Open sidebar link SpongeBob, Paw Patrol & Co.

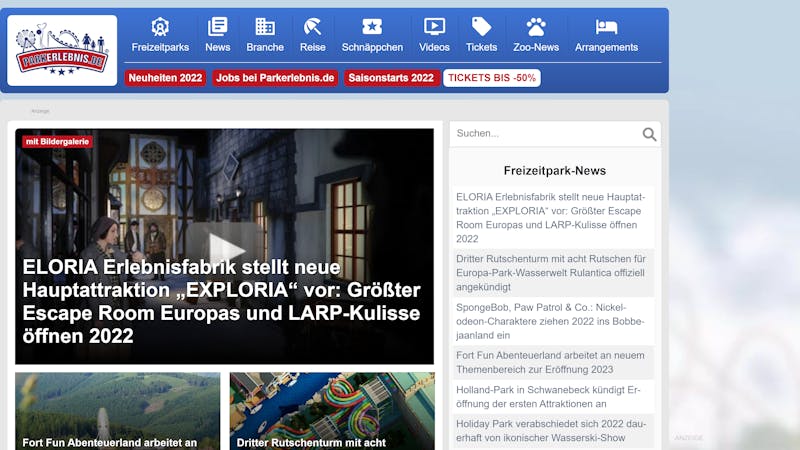(x=553, y=321)
